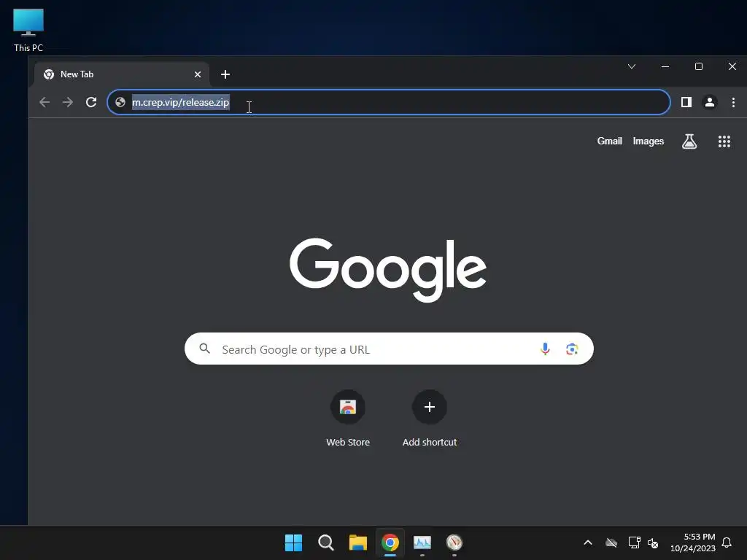Click the address bar URL text
The height and width of the screenshot is (560, 747).
pyautogui.click(x=181, y=102)
